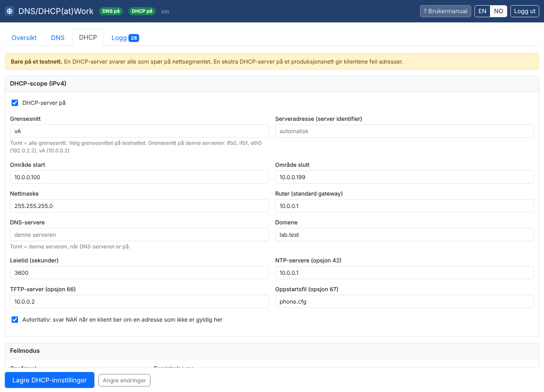Click the DNS/DHCP(at)Work title
This screenshot has height=392, width=544.
[56, 11]
